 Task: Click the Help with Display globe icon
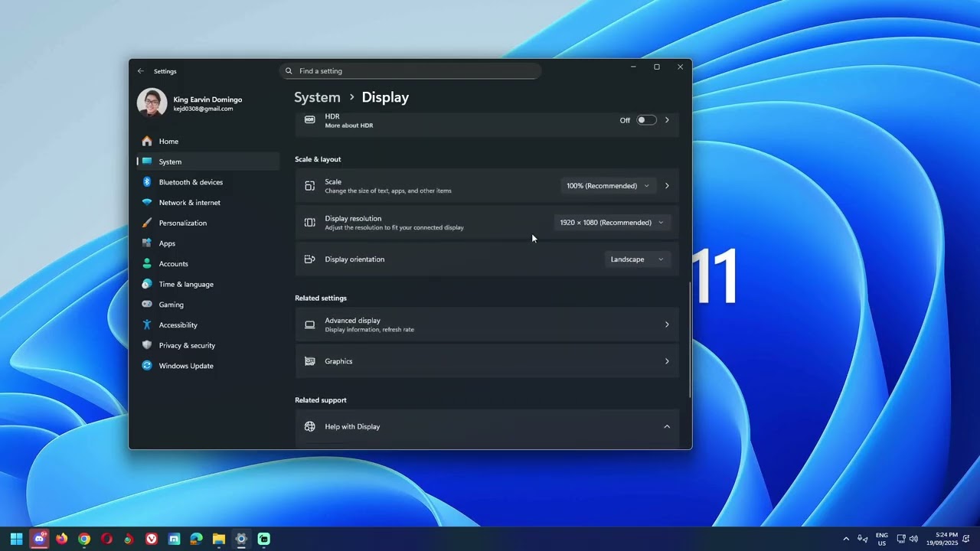coord(309,426)
